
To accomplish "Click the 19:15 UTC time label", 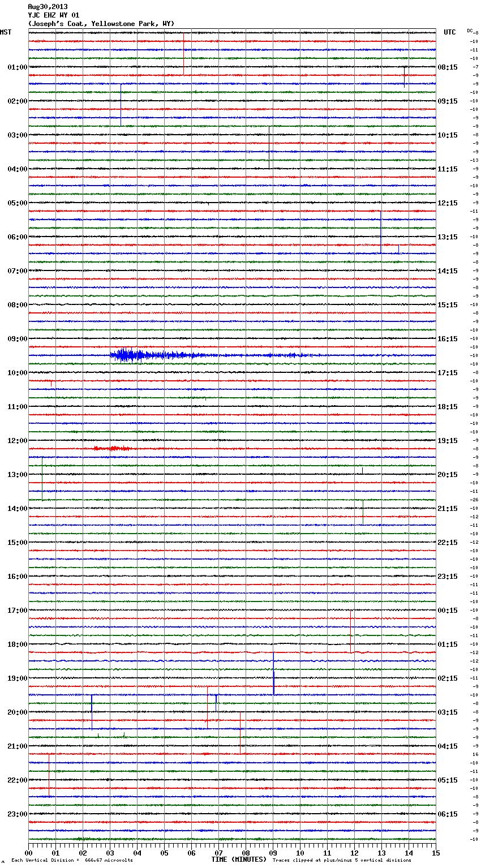I will [448, 441].
